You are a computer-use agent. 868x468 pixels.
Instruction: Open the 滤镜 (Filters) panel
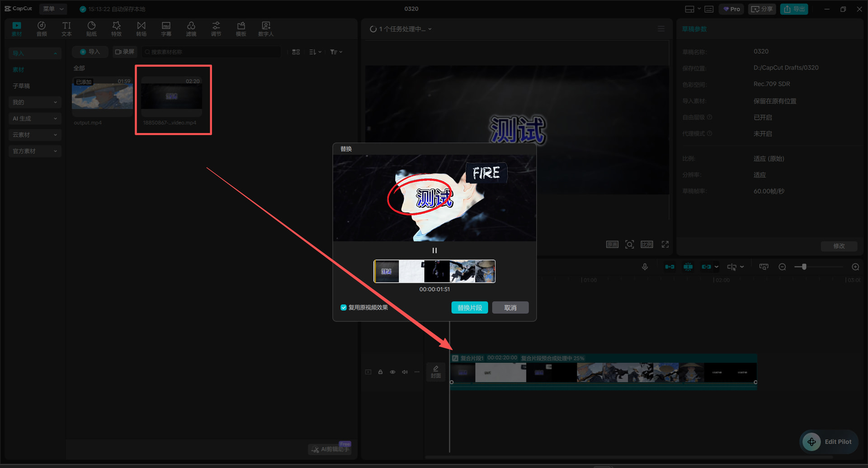191,28
